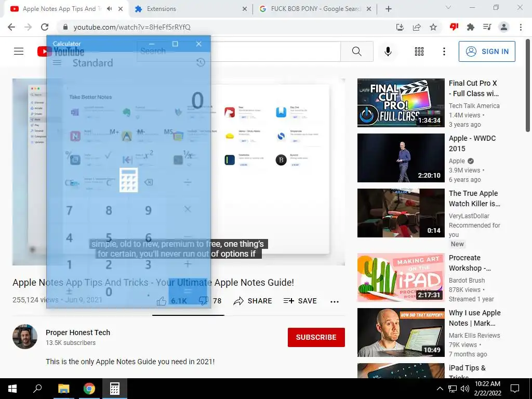Click SAVE to add to a playlist
Screen dimensions: 532x399
tap(300, 301)
